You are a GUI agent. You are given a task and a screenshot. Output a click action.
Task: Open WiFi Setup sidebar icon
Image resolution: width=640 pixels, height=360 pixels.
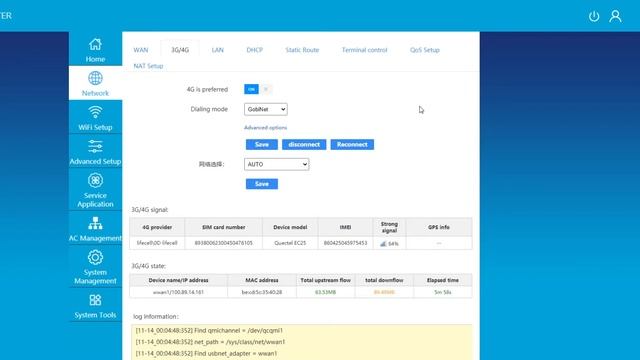tap(95, 112)
